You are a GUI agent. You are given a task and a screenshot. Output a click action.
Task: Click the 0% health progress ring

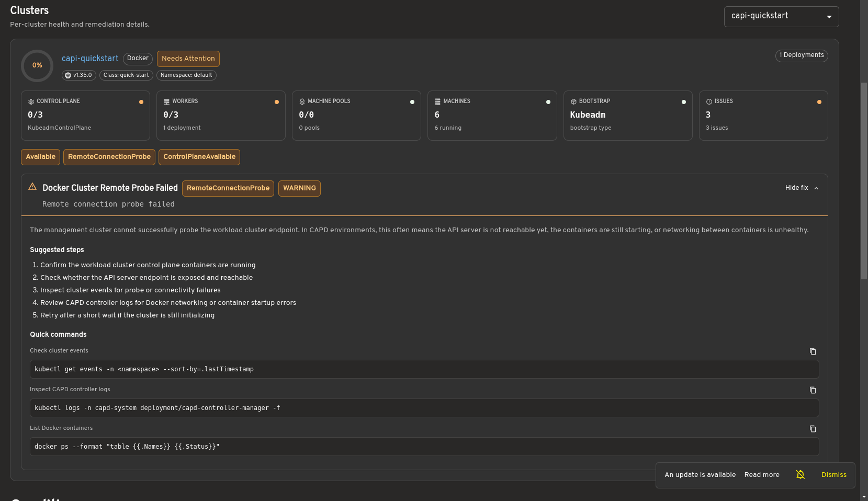click(37, 65)
